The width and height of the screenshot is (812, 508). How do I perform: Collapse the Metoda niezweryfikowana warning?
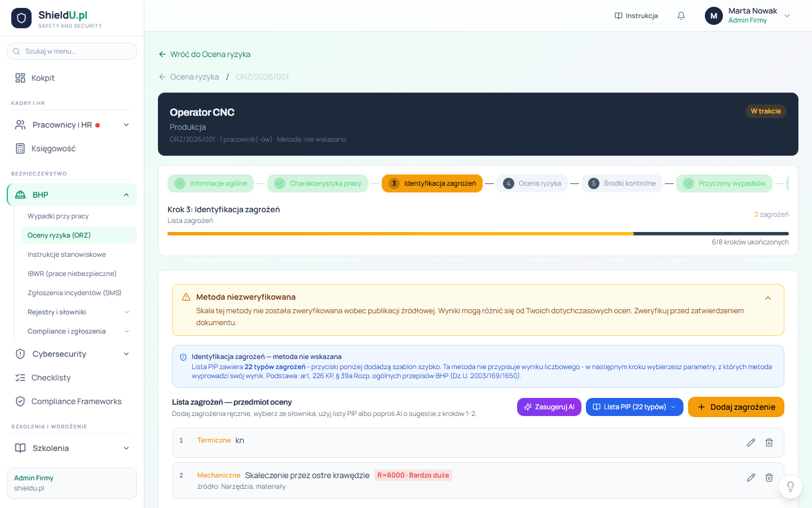(768, 298)
